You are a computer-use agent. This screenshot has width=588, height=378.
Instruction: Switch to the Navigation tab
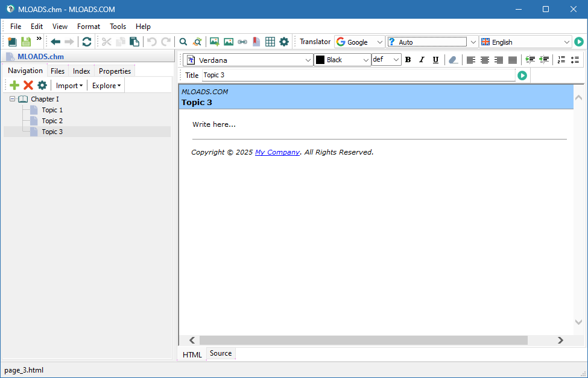click(25, 71)
